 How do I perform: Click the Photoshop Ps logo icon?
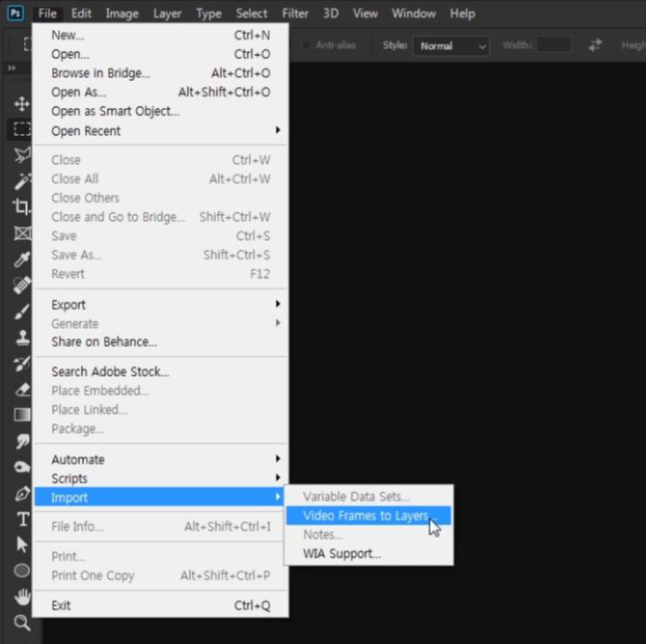[x=15, y=13]
